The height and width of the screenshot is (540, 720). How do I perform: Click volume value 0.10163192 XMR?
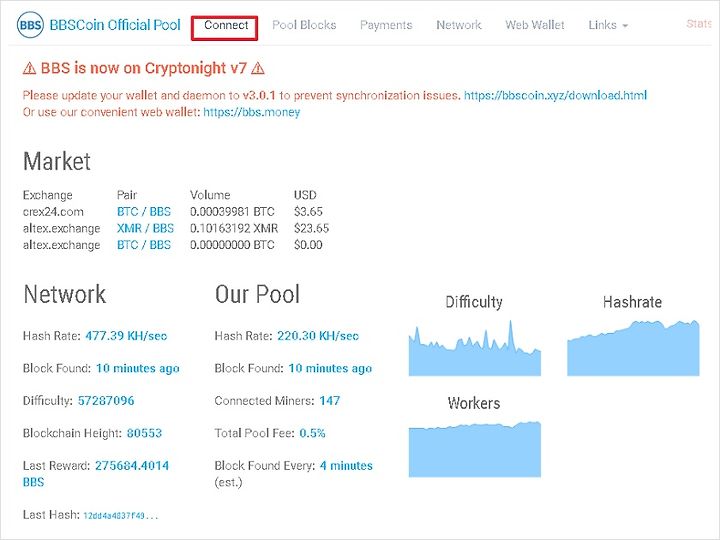[234, 228]
